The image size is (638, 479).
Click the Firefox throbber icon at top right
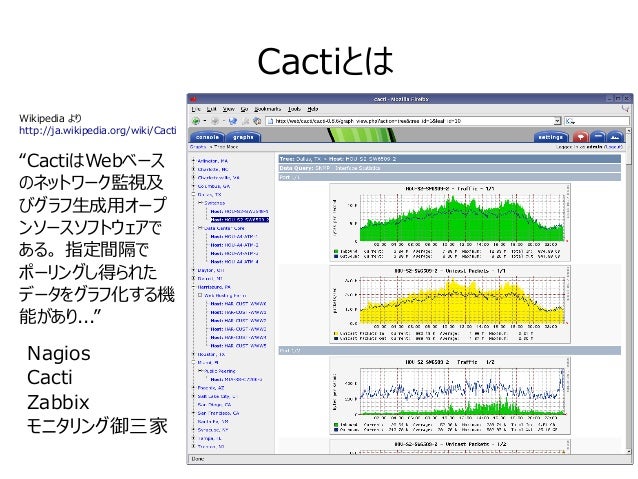(626, 109)
